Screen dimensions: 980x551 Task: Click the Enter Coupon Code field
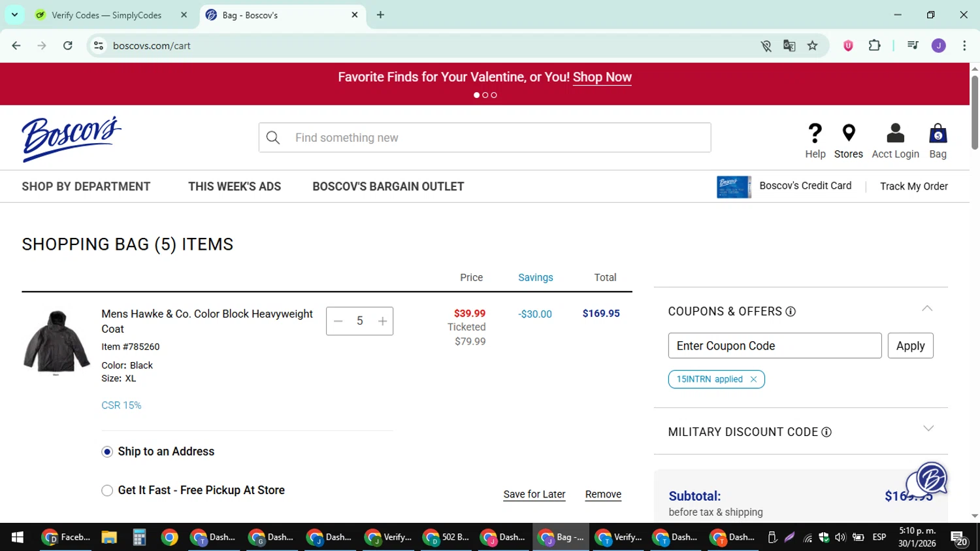click(x=775, y=346)
